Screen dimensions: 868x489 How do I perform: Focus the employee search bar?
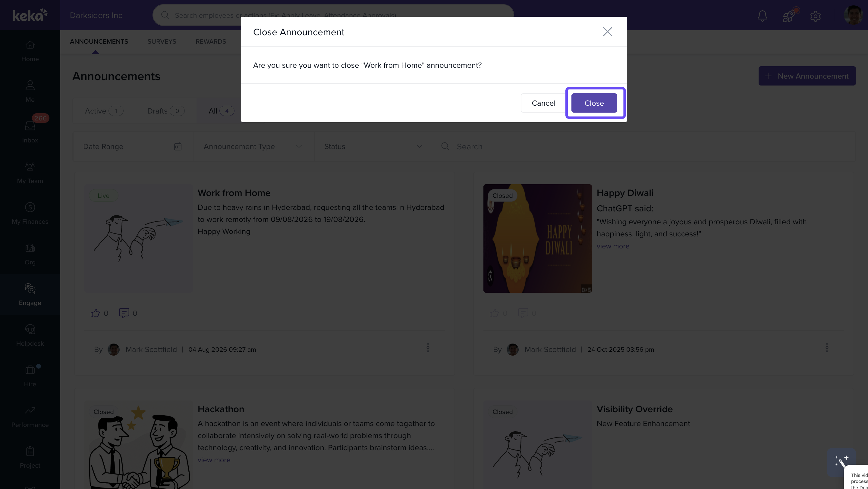[x=333, y=15]
